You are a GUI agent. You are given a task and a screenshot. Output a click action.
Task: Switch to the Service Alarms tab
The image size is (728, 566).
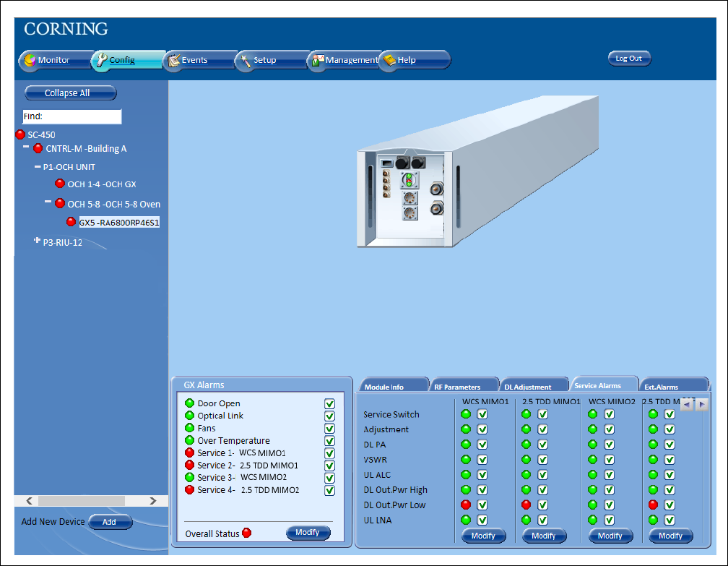coord(603,385)
